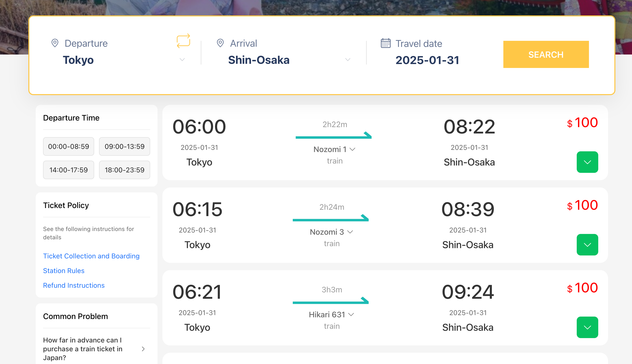Swap departure and arrival stations icon
Screen dimensions: 632x364
[x=183, y=41]
